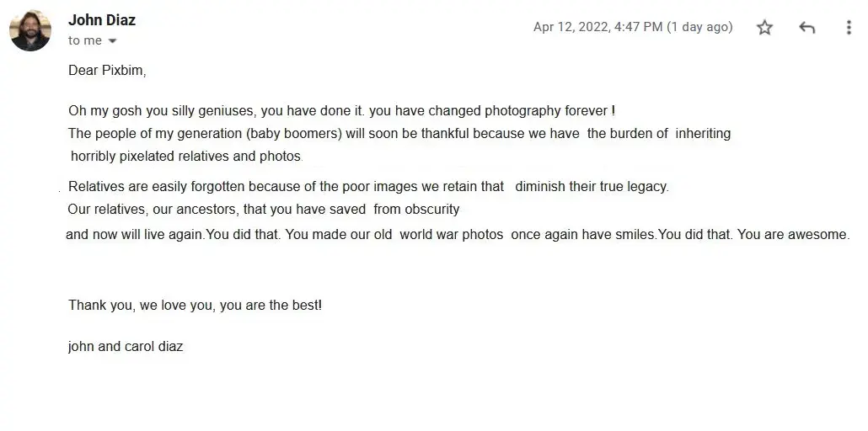Click the signature "john and carol diaz"

pos(126,346)
